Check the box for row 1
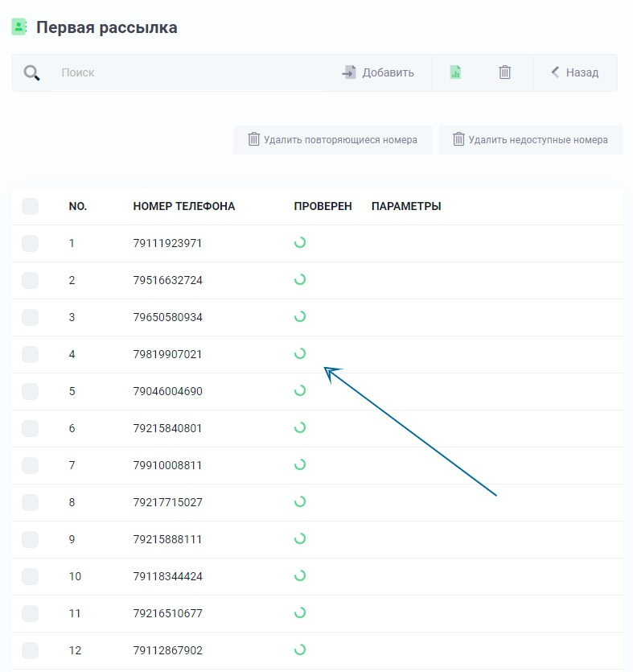Screen dimensions: 633x672 coord(30,243)
